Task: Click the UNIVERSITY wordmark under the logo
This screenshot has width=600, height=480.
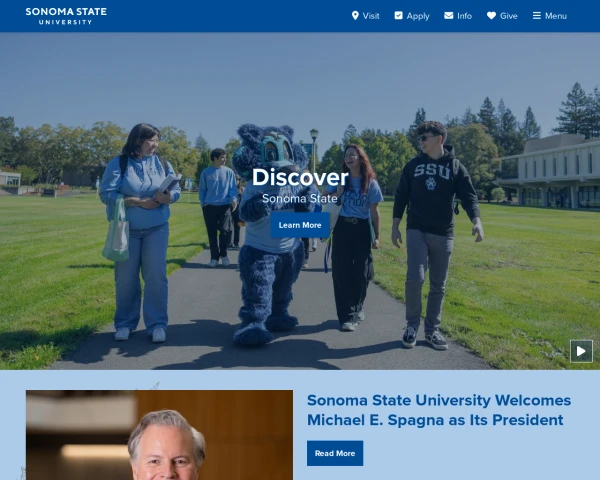Action: [65, 22]
